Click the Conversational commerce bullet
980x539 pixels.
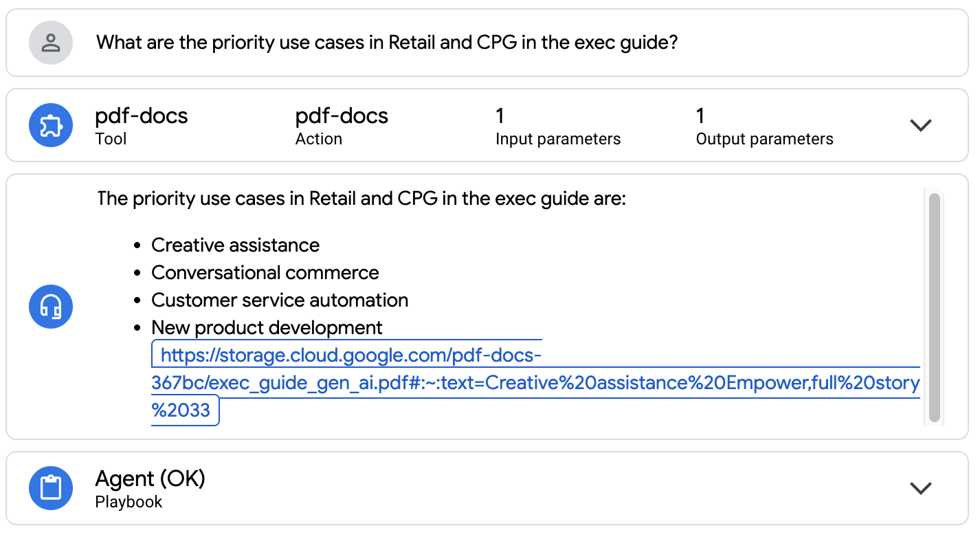265,273
